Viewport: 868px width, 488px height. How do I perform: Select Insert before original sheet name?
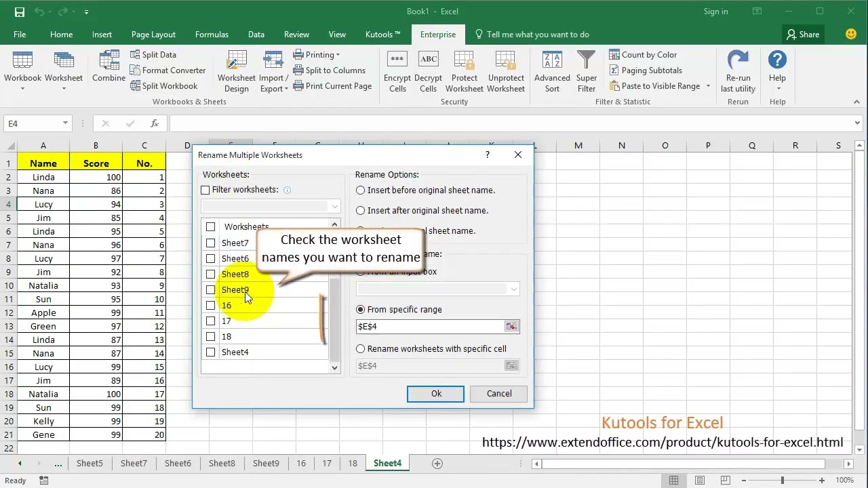[360, 190]
